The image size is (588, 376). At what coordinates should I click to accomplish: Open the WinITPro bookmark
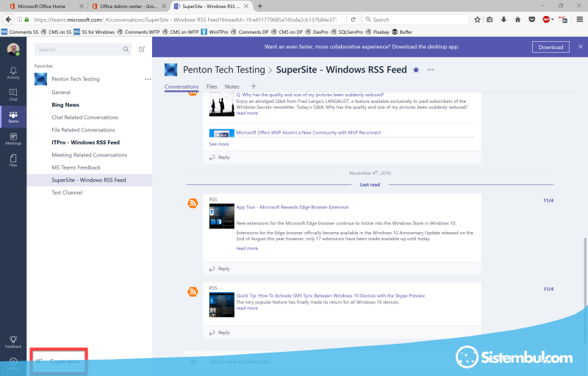click(x=215, y=32)
